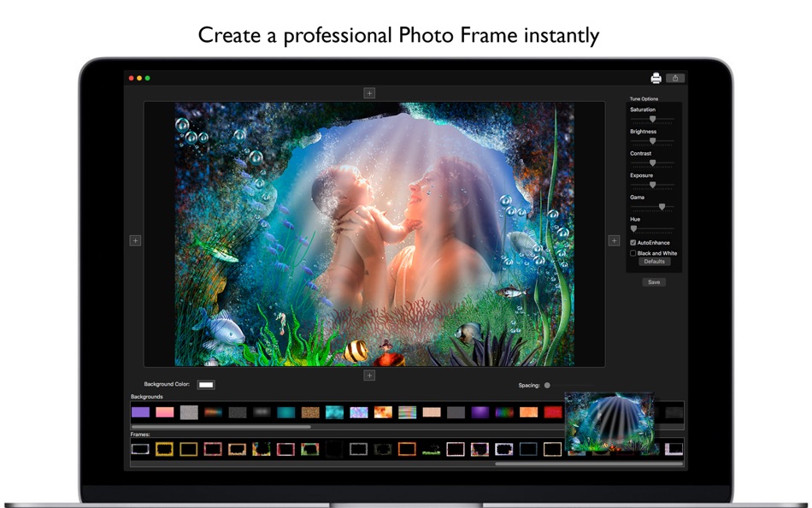The height and width of the screenshot is (508, 812).
Task: Open the share menu button
Action: pos(674,78)
